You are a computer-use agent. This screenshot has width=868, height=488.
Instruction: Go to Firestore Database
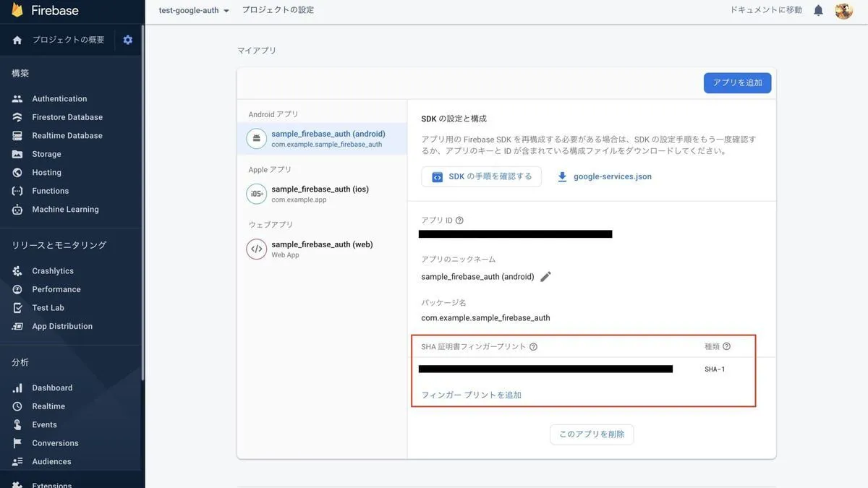[x=67, y=117]
